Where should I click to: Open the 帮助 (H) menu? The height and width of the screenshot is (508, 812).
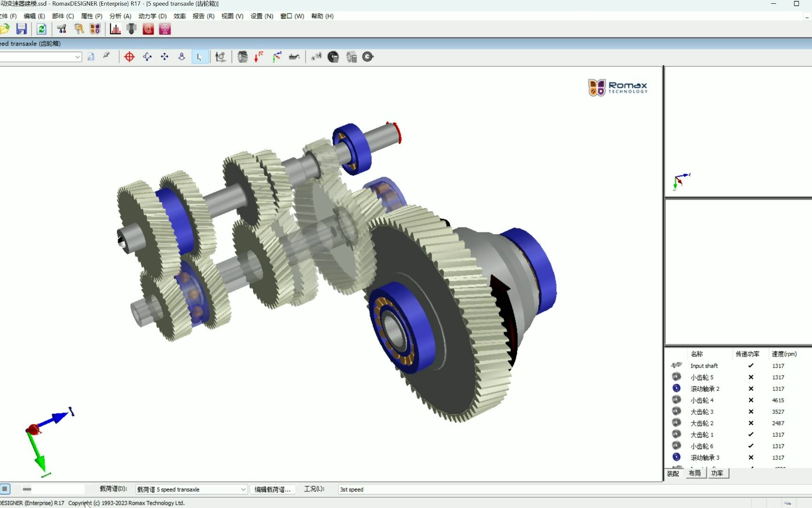pos(322,16)
